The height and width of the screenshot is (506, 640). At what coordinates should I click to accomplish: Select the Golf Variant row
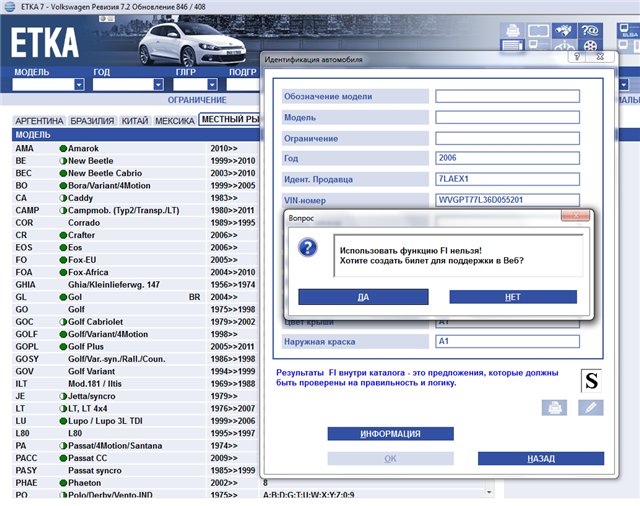point(136,371)
